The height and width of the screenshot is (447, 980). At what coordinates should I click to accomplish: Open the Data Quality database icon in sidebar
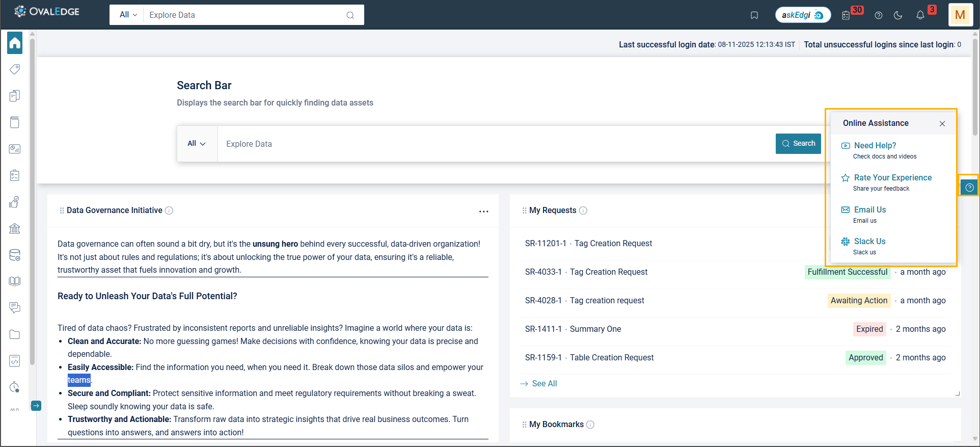tap(15, 255)
